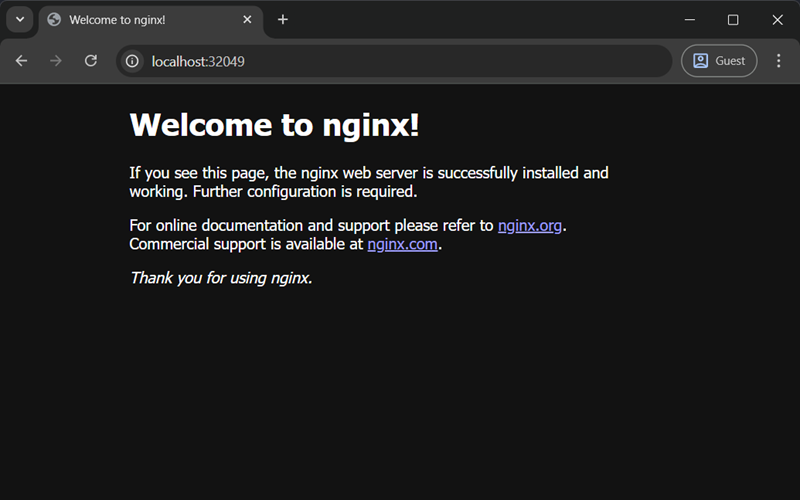Close the Welcome to nginx! tab
This screenshot has width=800, height=500.
(247, 19)
